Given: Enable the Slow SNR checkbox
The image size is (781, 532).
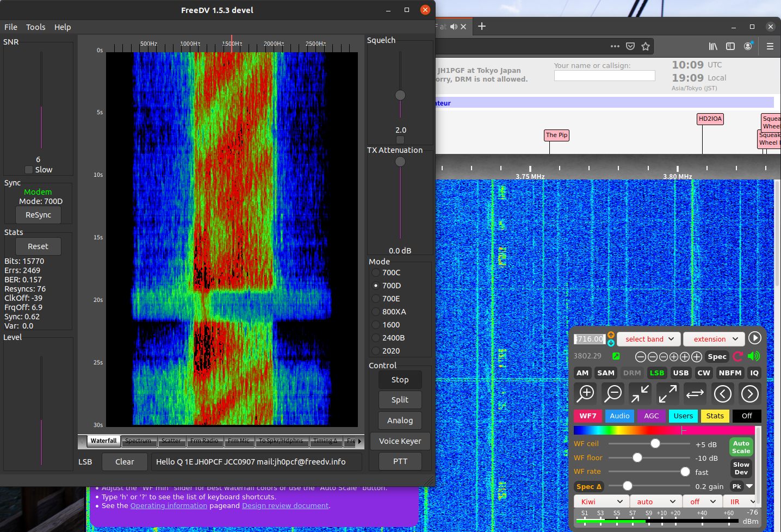Looking at the screenshot, I should 29,170.
